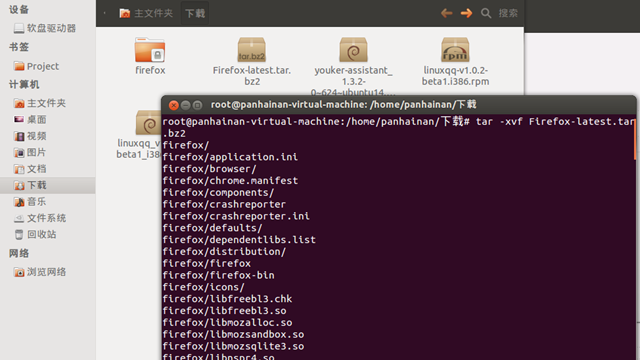Open 视频 videos folder in sidebar
This screenshot has height=360, width=640.
(30, 136)
